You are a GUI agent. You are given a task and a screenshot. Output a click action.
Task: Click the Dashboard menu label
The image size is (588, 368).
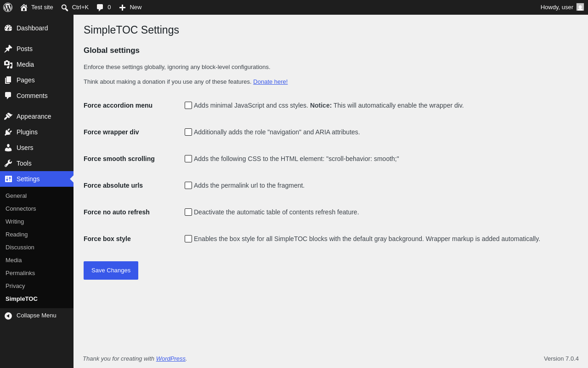32,28
